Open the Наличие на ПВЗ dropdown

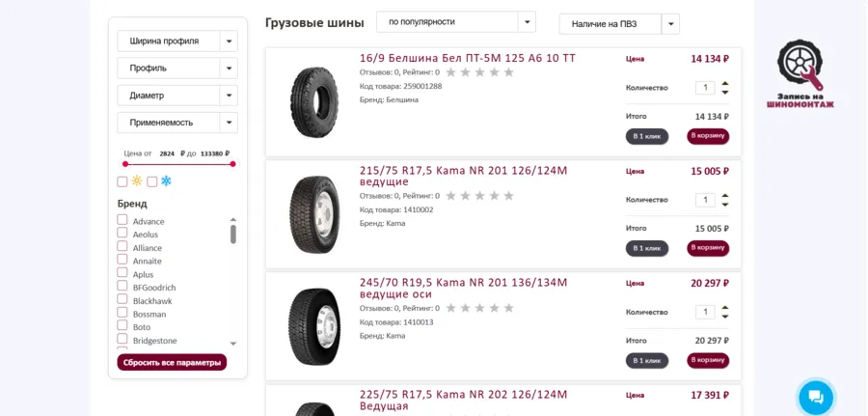pos(619,24)
